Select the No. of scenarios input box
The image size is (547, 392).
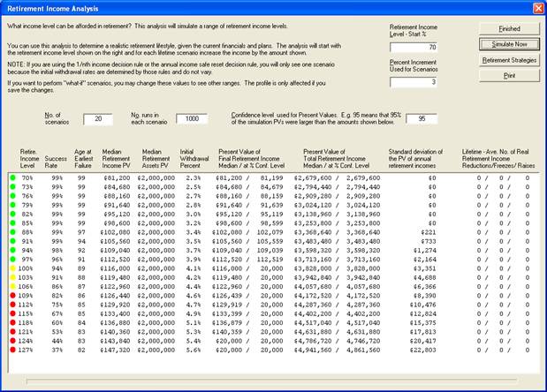click(97, 119)
